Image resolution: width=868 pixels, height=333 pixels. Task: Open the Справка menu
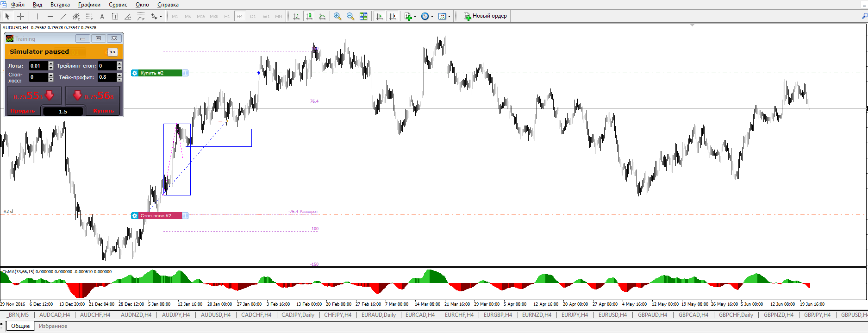pos(168,5)
